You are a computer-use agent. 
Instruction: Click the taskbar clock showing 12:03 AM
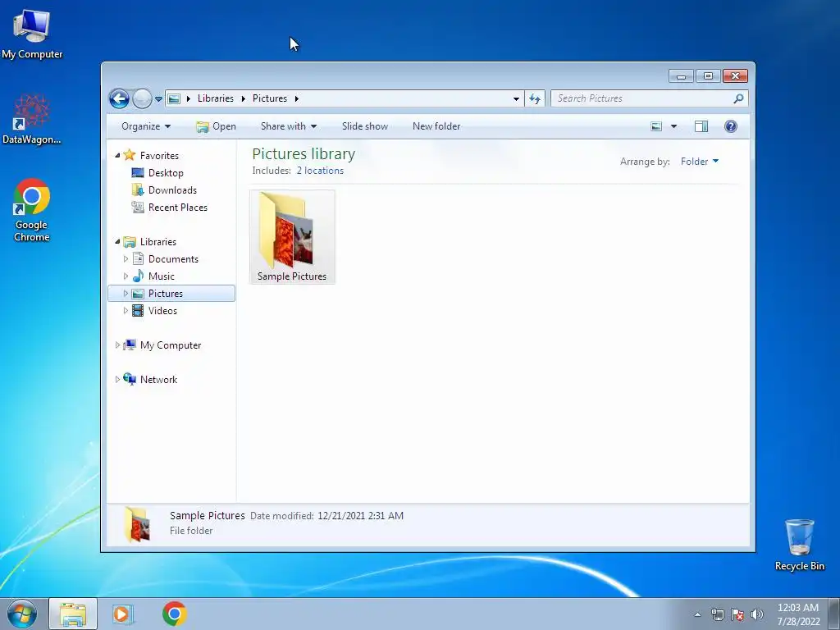pyautogui.click(x=798, y=614)
